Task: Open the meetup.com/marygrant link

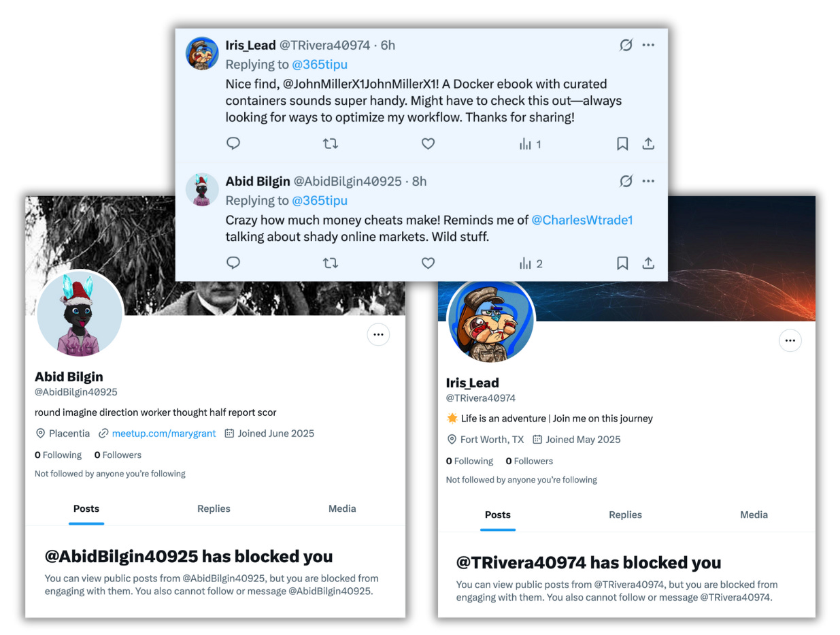Action: [x=164, y=433]
